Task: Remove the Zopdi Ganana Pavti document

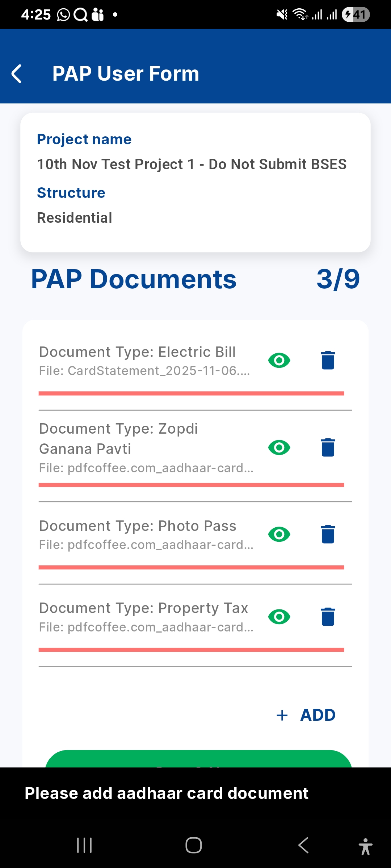Action: 328,447
